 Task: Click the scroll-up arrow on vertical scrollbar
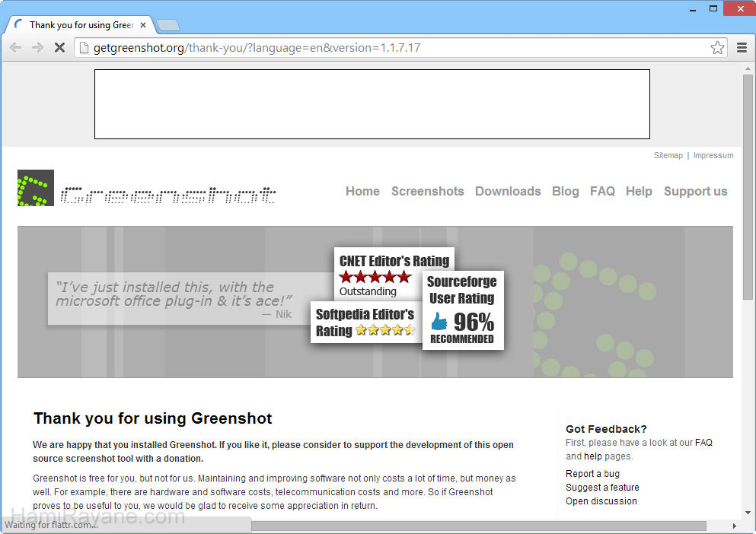tap(748, 68)
